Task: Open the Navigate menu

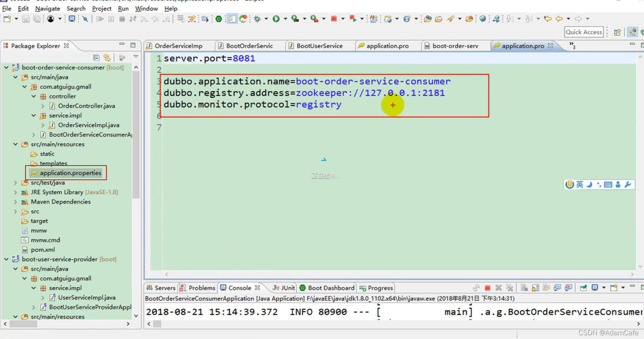Action: [x=48, y=8]
